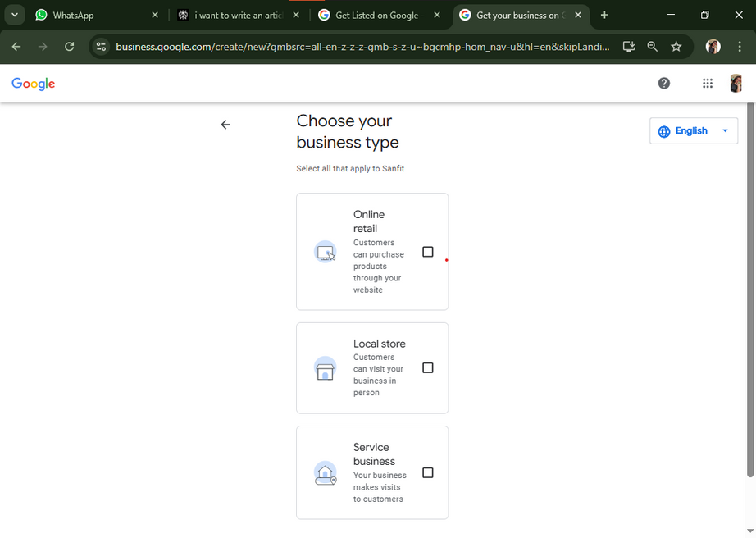The width and height of the screenshot is (756, 538).
Task: Switch to the WhatsApp tab
Action: (x=90, y=15)
